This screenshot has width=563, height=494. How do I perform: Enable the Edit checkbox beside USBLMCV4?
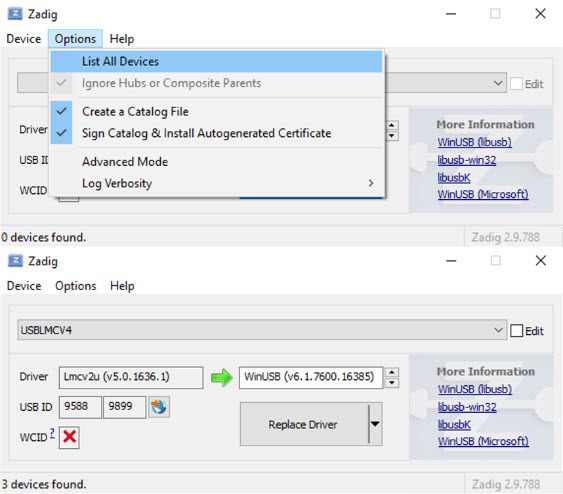(x=516, y=331)
